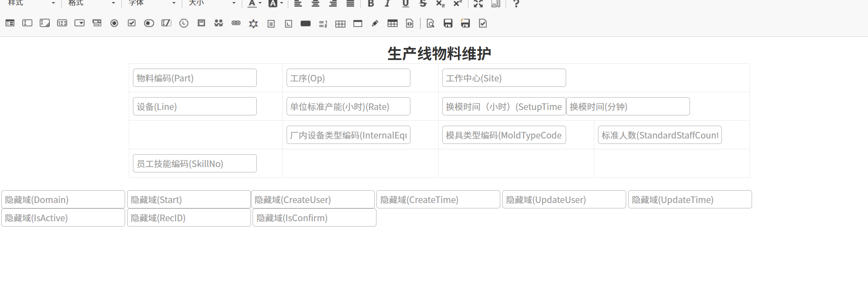Click the star icon in toolbar
Viewport: 868px width, 282px height.
click(253, 24)
